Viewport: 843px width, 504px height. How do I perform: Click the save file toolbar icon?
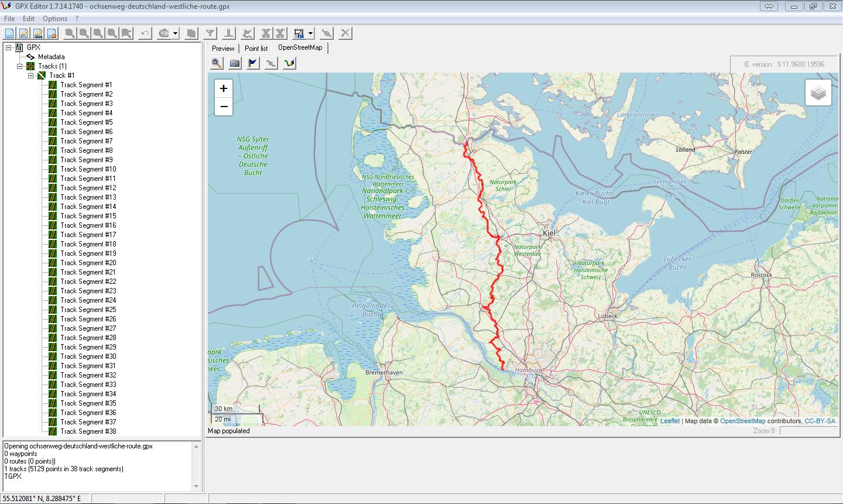[37, 33]
